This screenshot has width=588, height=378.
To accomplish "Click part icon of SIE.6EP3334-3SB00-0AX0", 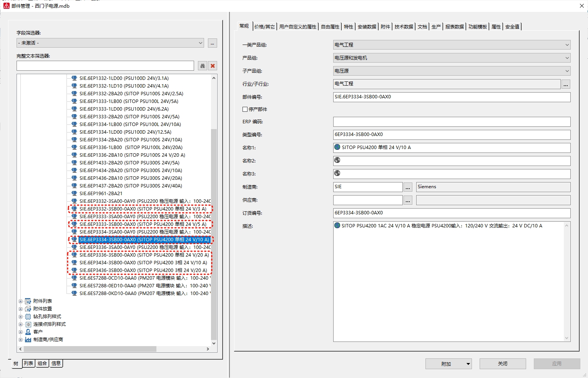I will [x=74, y=240].
